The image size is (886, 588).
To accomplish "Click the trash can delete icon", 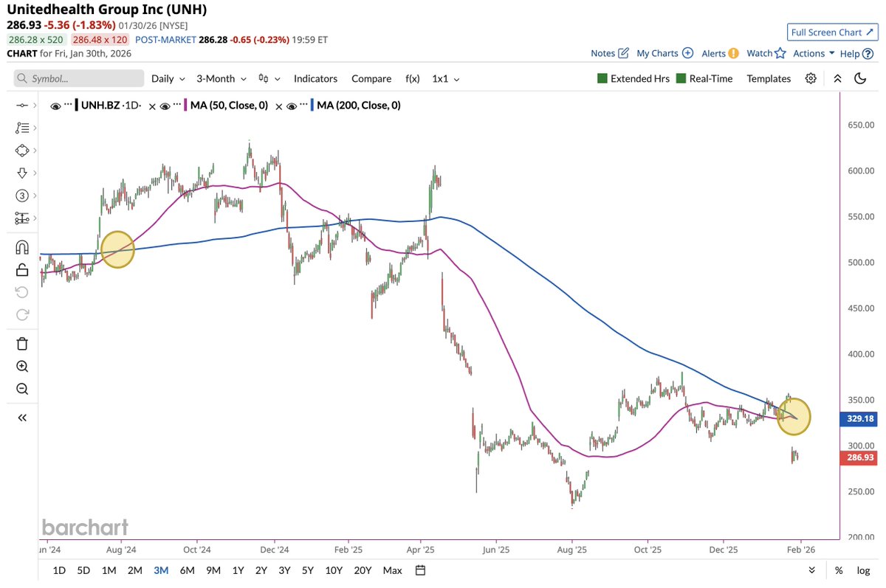I will coord(22,343).
